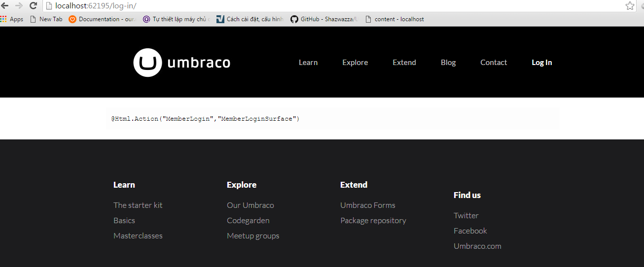Image resolution: width=644 pixels, height=267 pixels.
Task: Open the Masterclasses footer link
Action: 138,235
